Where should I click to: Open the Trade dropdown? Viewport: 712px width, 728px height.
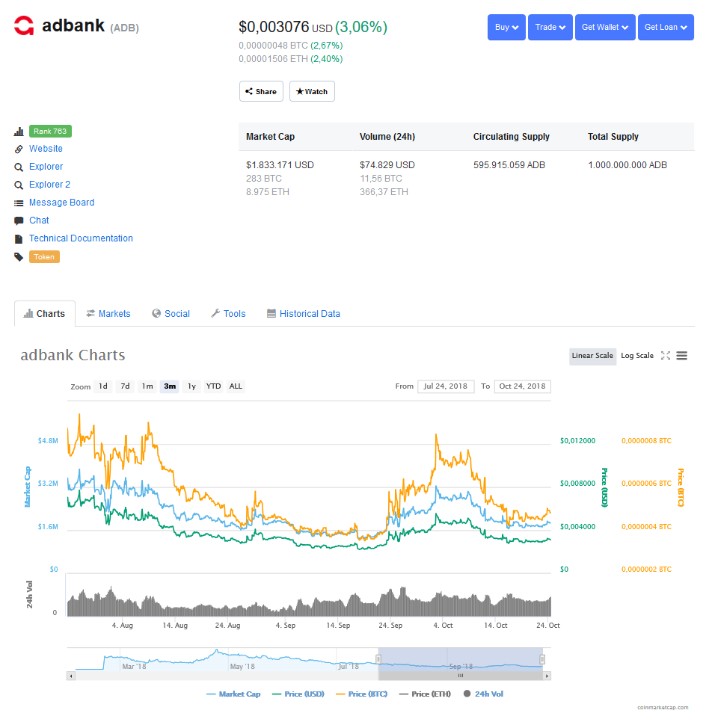550,28
